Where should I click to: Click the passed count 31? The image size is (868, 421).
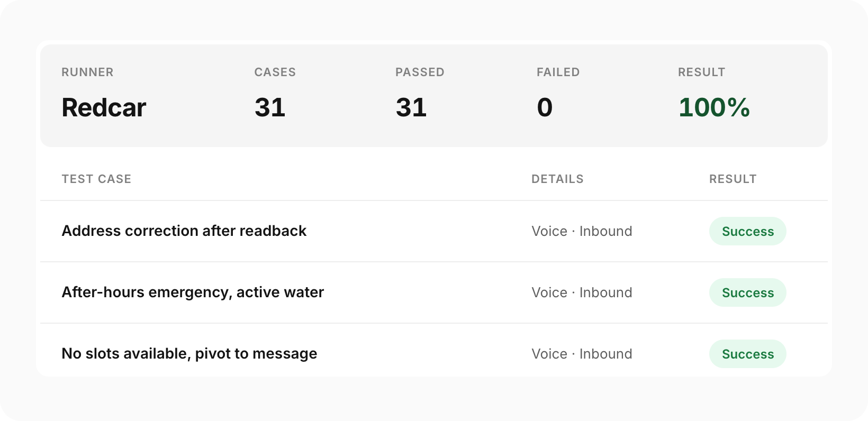[x=411, y=107]
